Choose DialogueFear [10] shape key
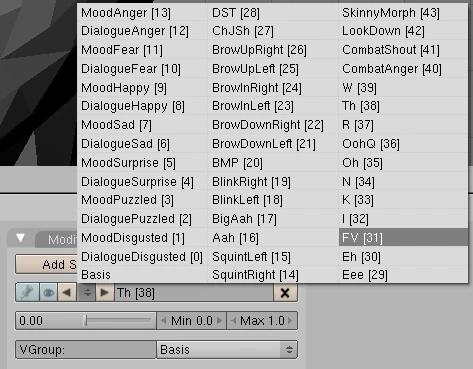 (x=142, y=69)
